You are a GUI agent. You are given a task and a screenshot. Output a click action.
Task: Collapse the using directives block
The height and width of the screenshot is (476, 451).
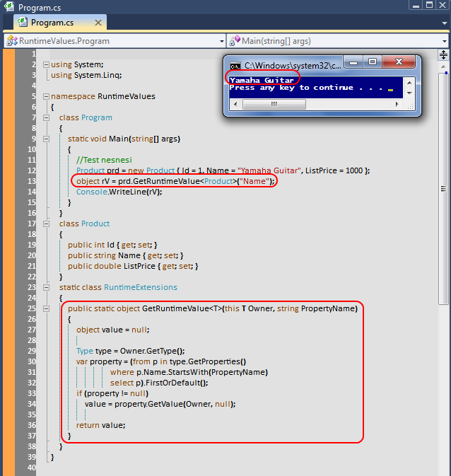coord(46,64)
